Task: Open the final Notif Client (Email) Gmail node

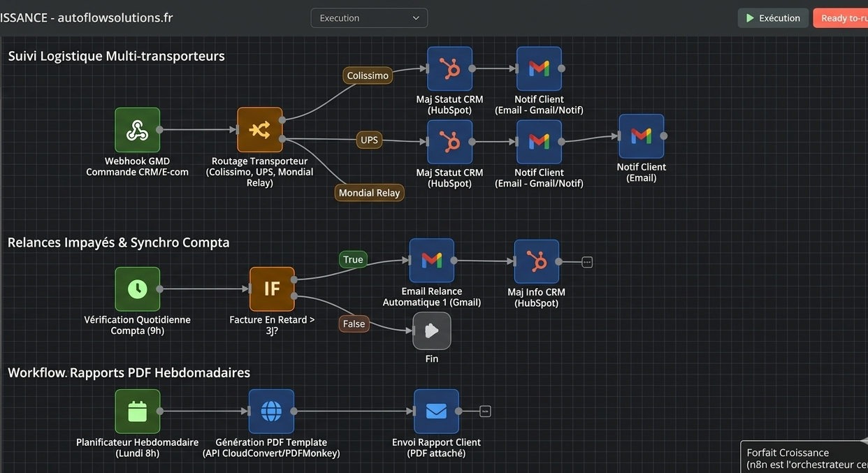Action: click(x=641, y=136)
